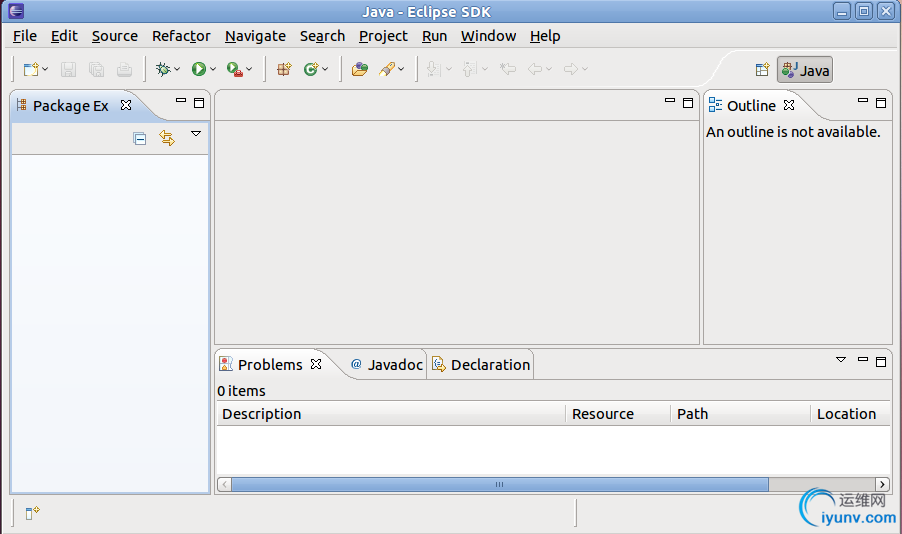Click the Save toolbar icon

(68, 70)
